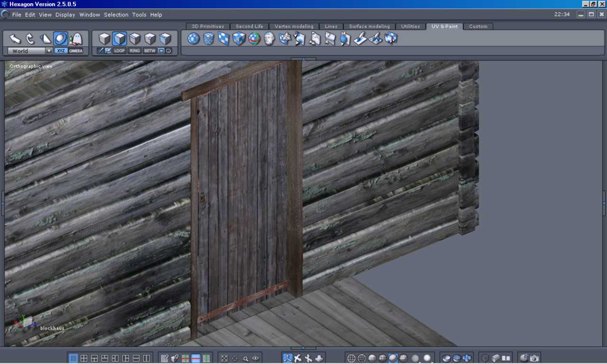Viewport: 607px width, 364px height.
Task: Apply spherical UV mapping
Action: click(193, 38)
